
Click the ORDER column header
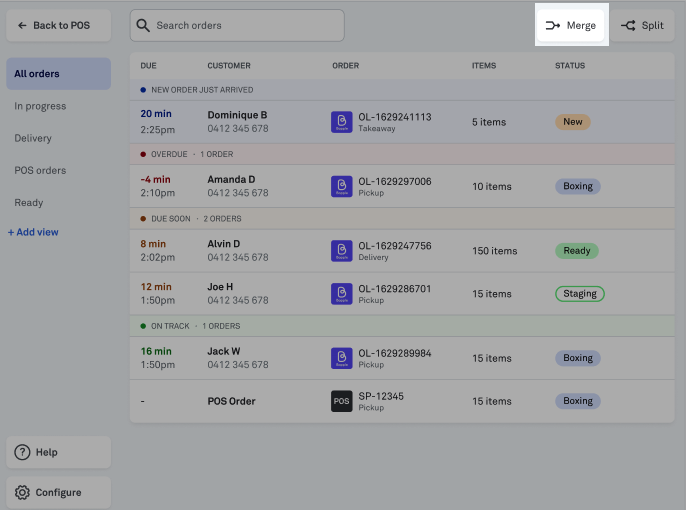(x=346, y=66)
